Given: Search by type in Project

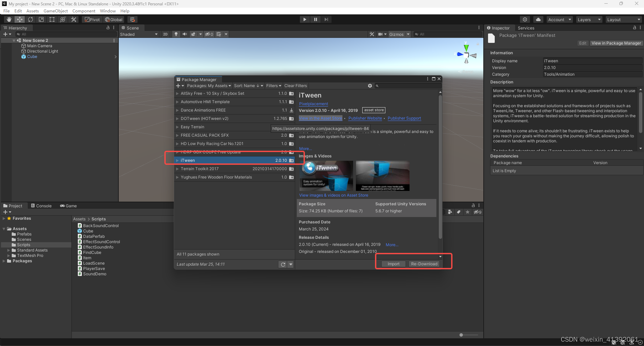Looking at the screenshot, I should pyautogui.click(x=450, y=212).
